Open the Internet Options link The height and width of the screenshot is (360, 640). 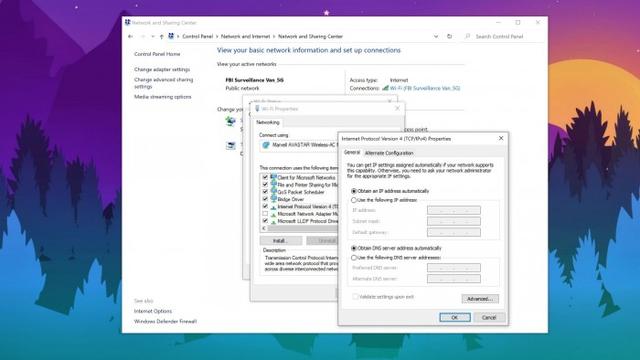click(153, 311)
